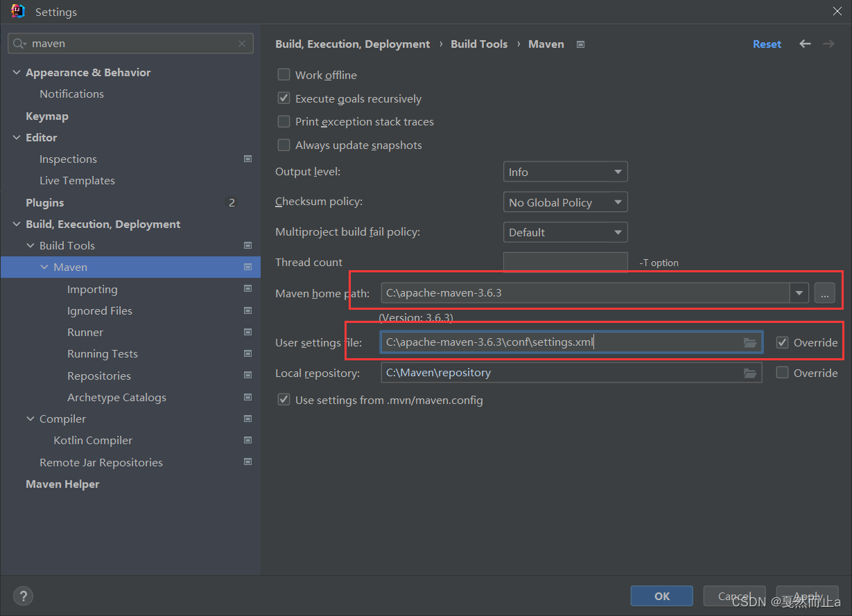Focus the settings search box containing maven
Screen dimensions: 852x616
pyautogui.click(x=130, y=44)
